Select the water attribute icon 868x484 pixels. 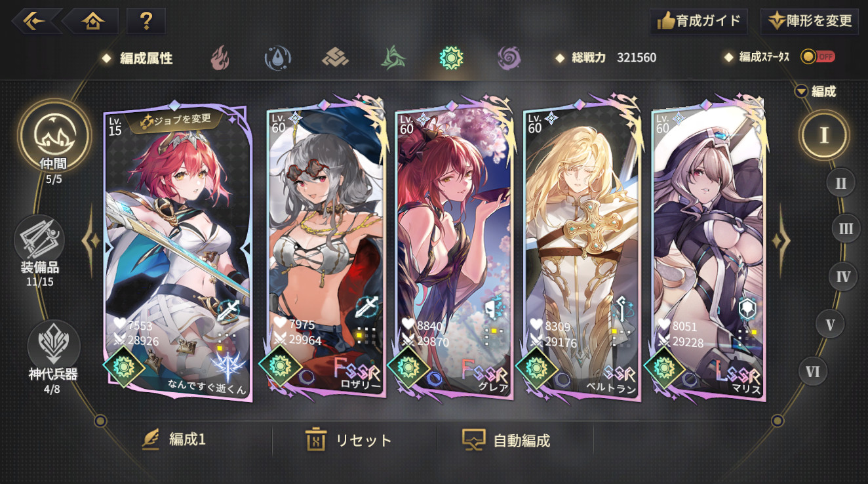point(278,58)
